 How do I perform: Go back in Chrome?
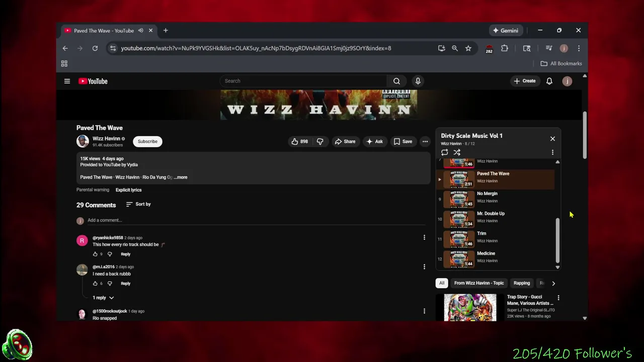click(65, 48)
